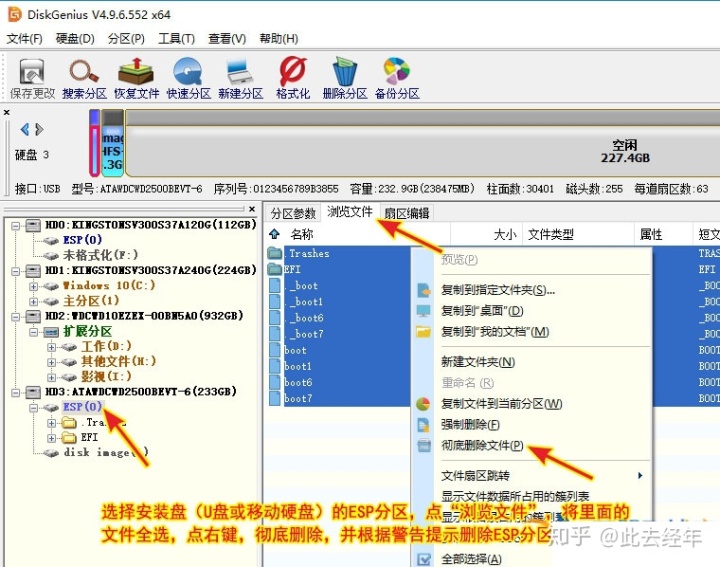Image resolution: width=720 pixels, height=567 pixels.
Task: Open Backup Partition (备份分区) tool
Action: click(x=397, y=79)
